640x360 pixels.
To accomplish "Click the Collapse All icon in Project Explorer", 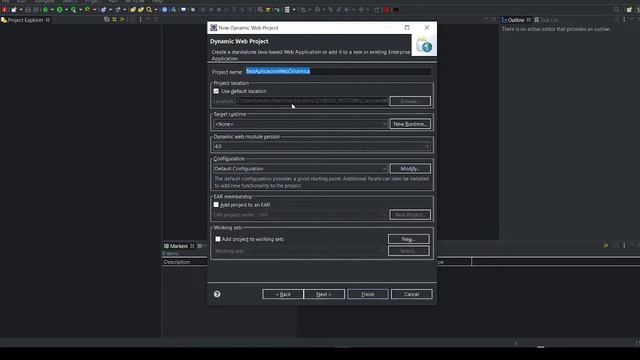I will 107,20.
